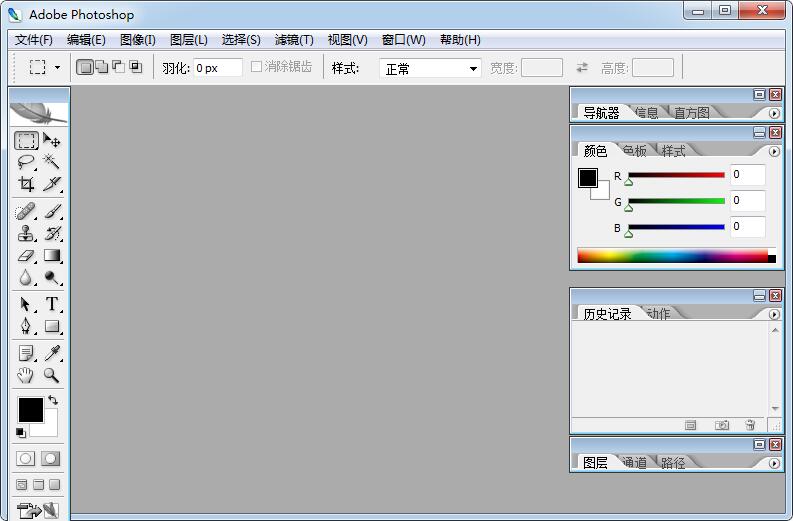Image resolution: width=793 pixels, height=521 pixels.
Task: Open the 滤镜 (Filter) menu
Action: pos(294,40)
